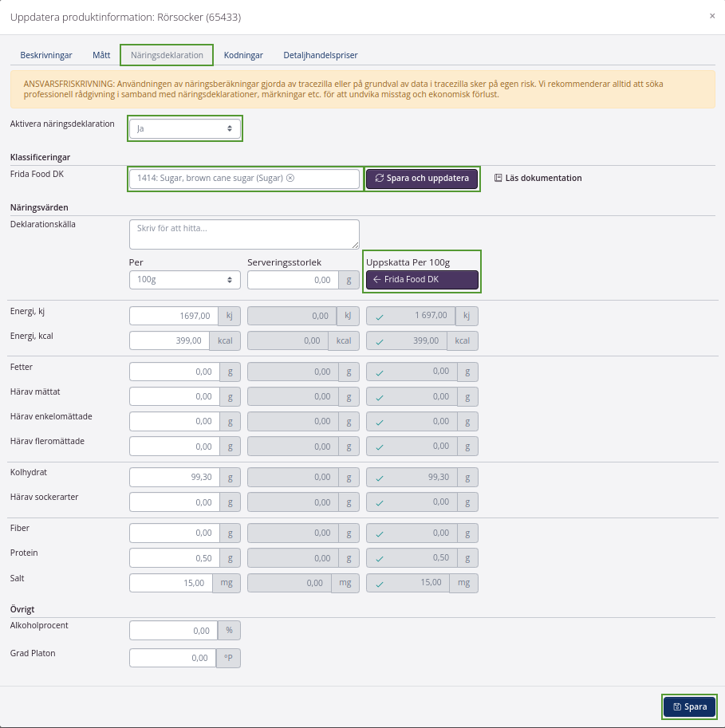Click checkmark icon beside estimated Fetter value
The image size is (725, 728).
[380, 372]
